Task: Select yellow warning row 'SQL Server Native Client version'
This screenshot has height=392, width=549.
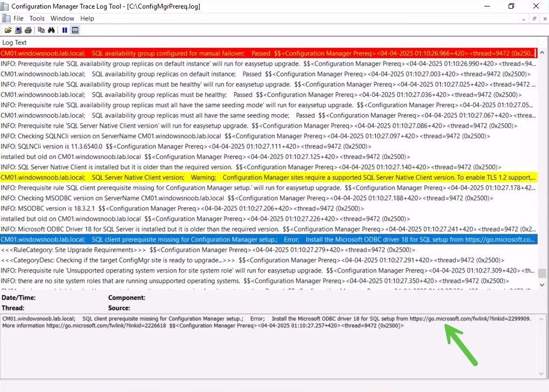Action: click(x=269, y=178)
